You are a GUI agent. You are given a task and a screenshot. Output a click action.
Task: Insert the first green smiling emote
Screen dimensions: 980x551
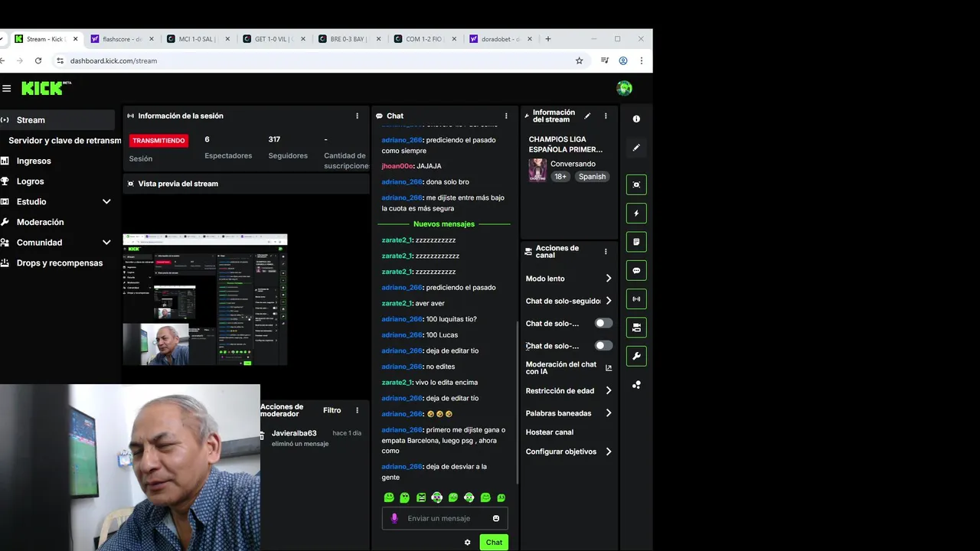389,497
